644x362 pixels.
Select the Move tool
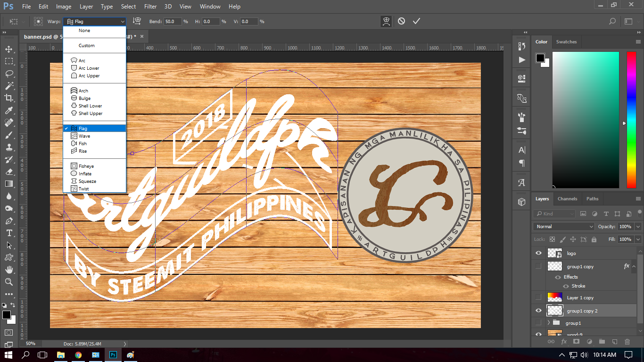[x=9, y=49]
